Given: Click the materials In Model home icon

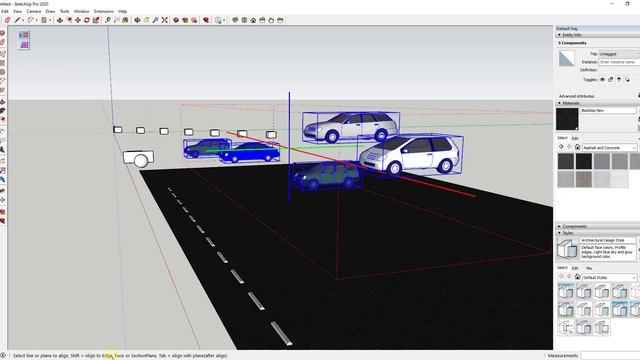Looking at the screenshot, I should pos(577,147).
